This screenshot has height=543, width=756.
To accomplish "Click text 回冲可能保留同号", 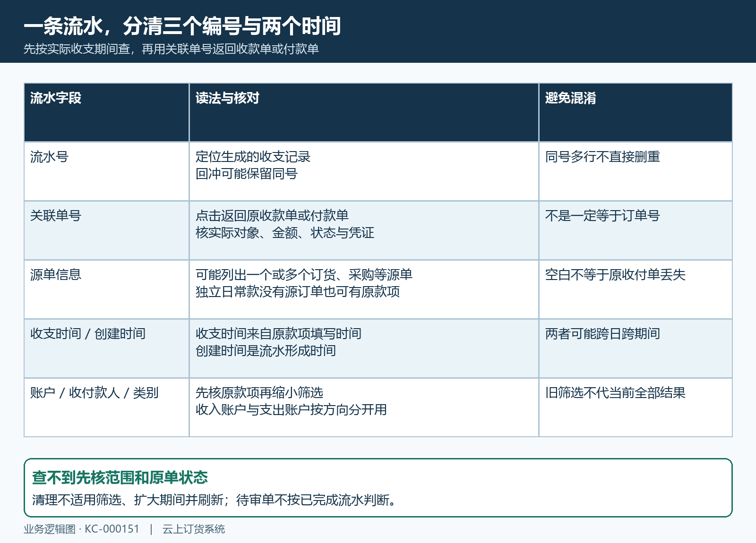I will (247, 174).
